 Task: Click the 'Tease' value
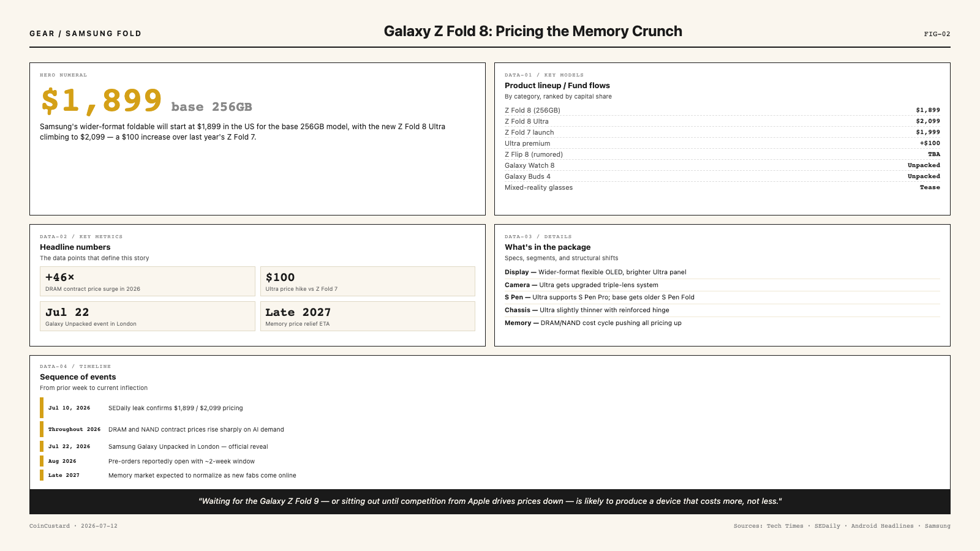[x=930, y=187]
